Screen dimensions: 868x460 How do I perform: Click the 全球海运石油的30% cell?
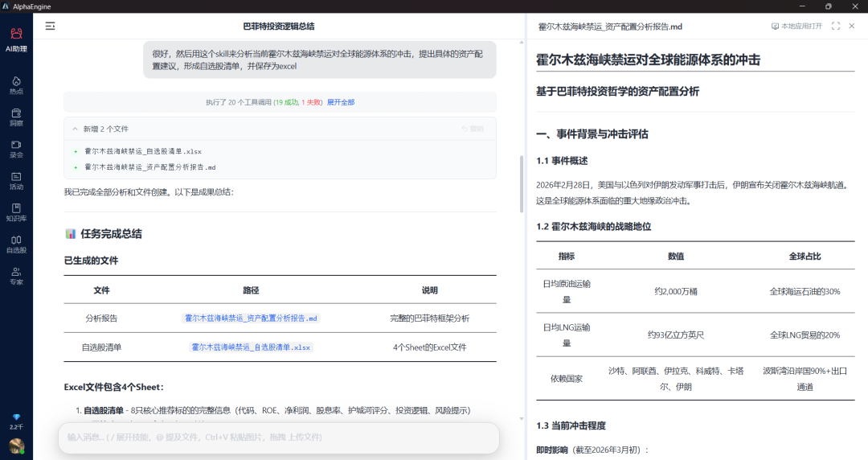coord(805,291)
